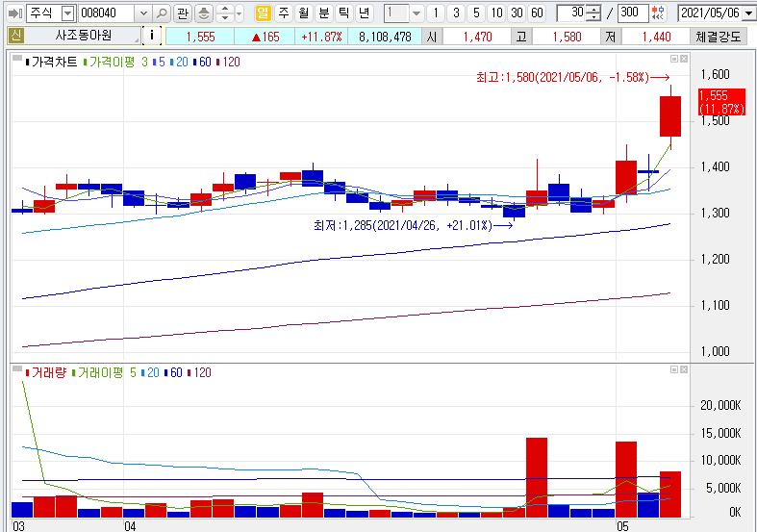
Task: Select the 년 yearly chart period
Action: coord(364,13)
